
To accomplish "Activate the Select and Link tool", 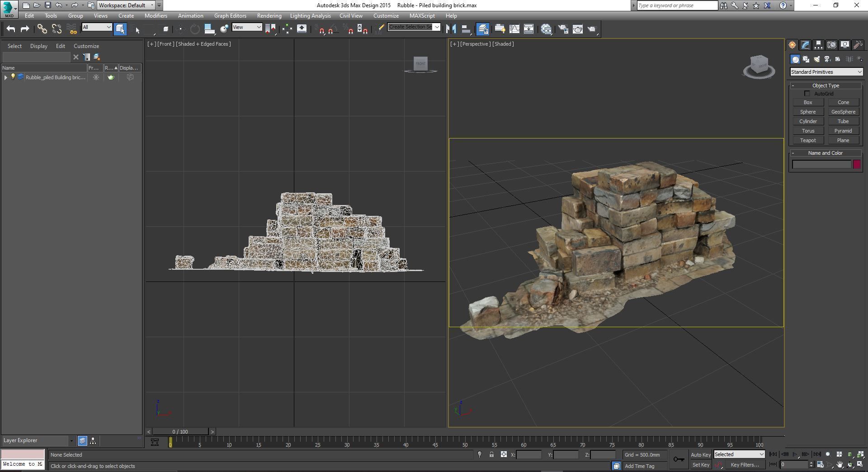I will click(42, 29).
